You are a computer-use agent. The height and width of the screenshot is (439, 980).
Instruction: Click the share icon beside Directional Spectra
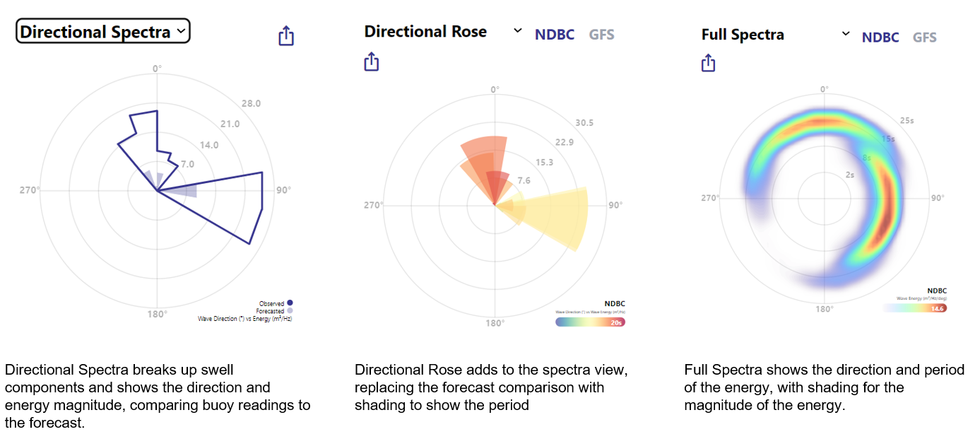click(x=286, y=36)
